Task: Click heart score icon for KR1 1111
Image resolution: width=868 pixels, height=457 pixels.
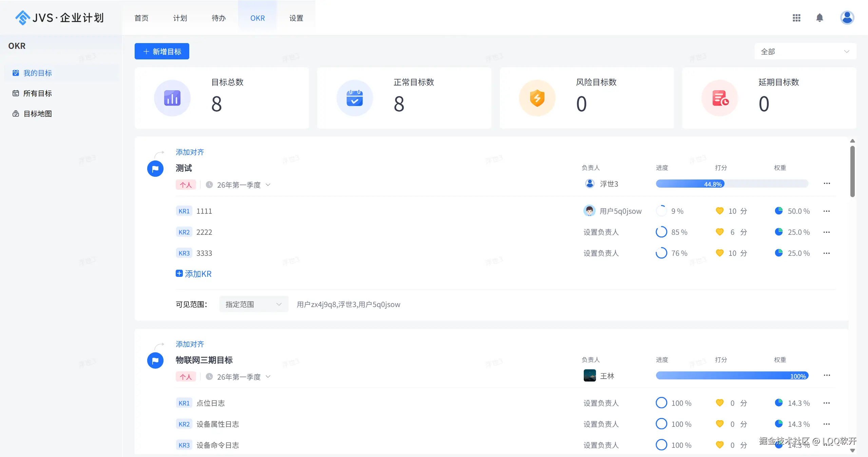Action: (719, 211)
